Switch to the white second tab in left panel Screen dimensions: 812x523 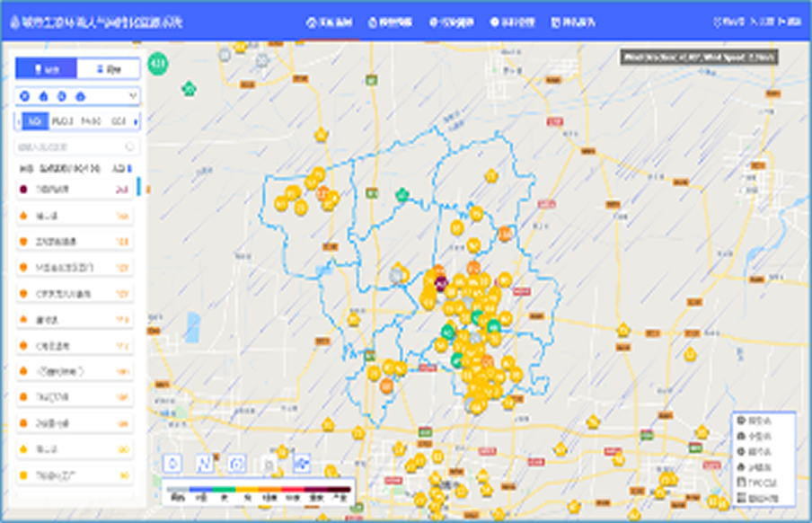pyautogui.click(x=109, y=68)
